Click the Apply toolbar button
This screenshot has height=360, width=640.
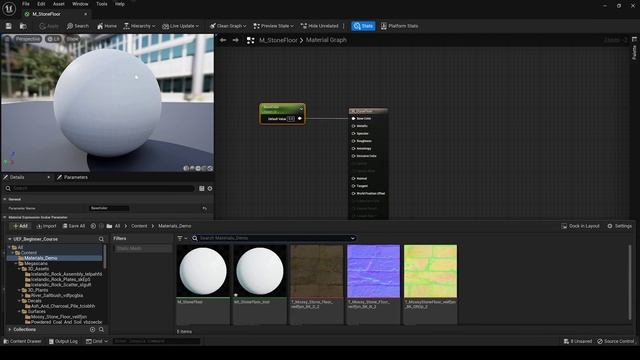49,26
